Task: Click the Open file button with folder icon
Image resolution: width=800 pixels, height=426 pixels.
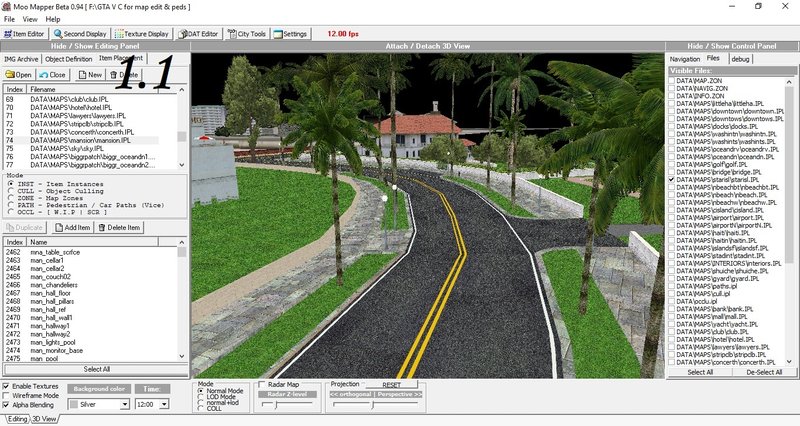Action: tap(18, 74)
